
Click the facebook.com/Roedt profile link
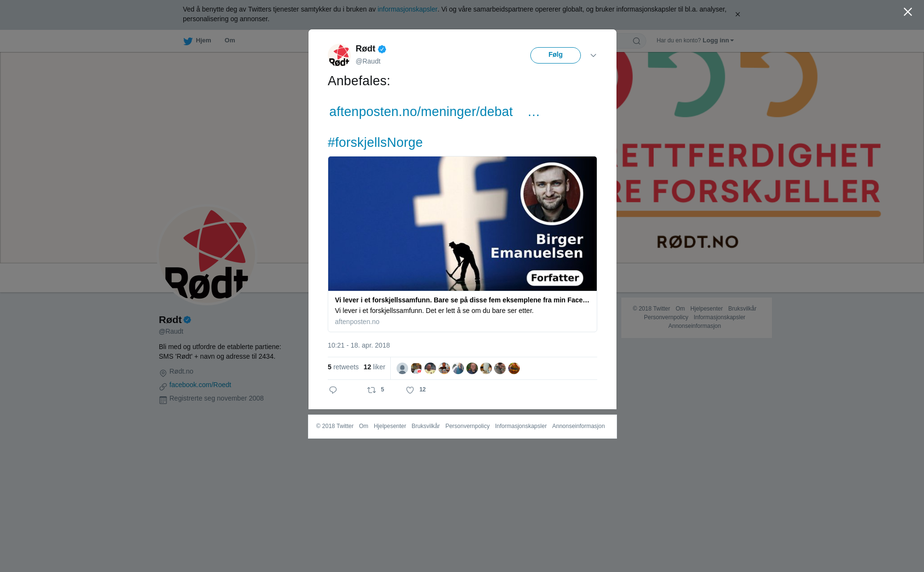tap(200, 385)
